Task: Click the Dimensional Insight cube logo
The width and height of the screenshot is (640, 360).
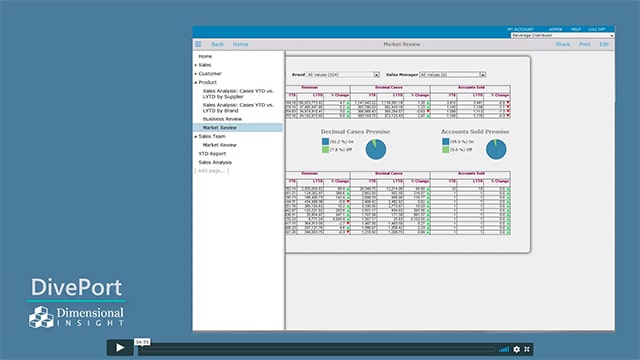Action: (41, 317)
